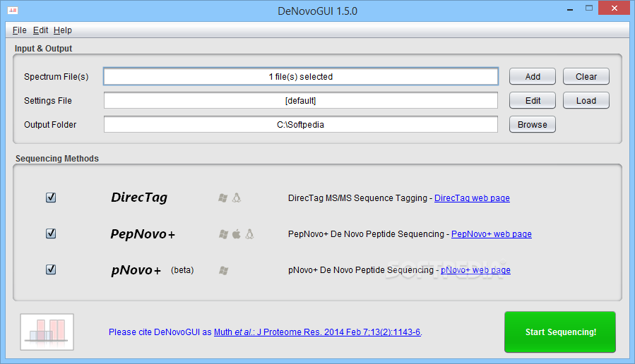Open the File menu
Viewport: 635px width, 364px height.
(20, 30)
